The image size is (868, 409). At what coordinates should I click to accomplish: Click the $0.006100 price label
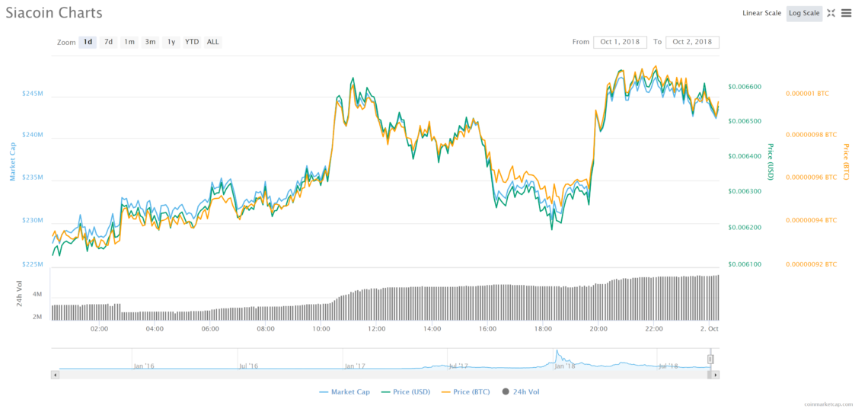coord(745,264)
